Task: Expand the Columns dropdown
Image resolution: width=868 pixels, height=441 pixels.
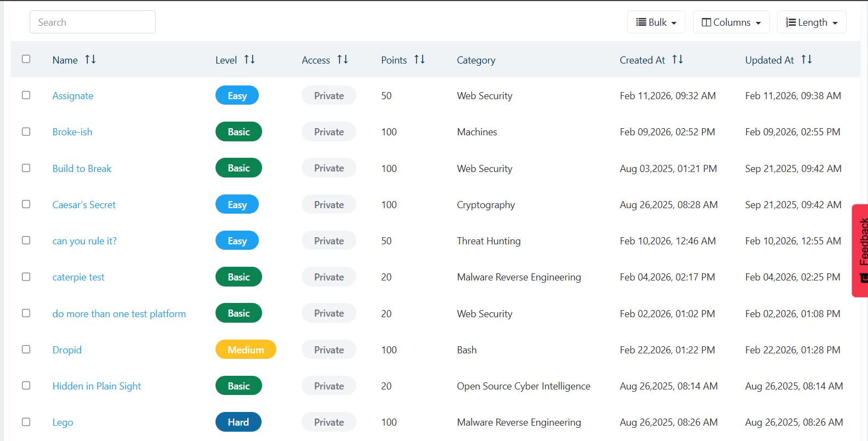Action: click(731, 22)
